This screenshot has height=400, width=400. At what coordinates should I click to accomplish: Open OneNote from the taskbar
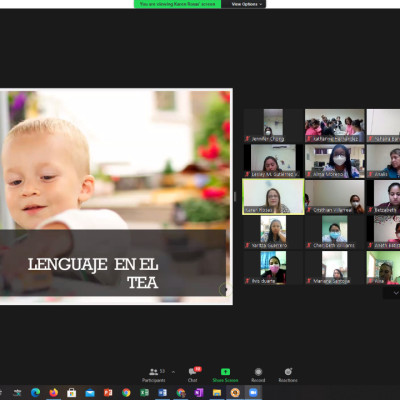199,393
